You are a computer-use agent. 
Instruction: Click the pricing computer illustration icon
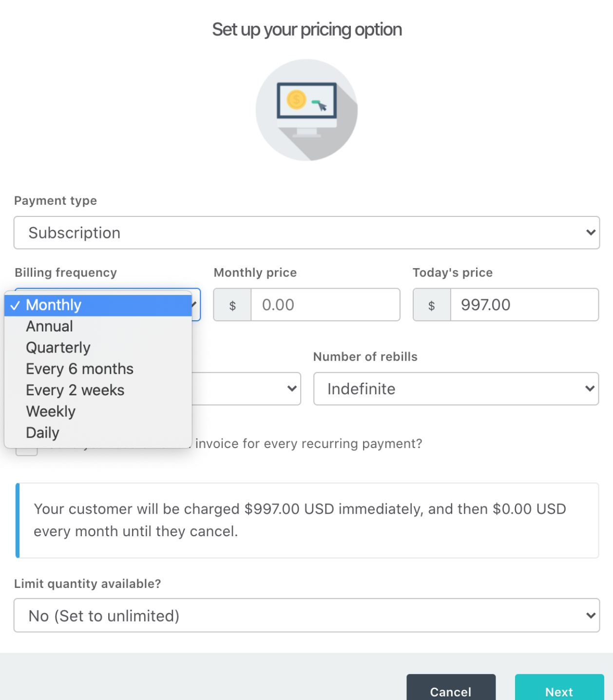306,110
